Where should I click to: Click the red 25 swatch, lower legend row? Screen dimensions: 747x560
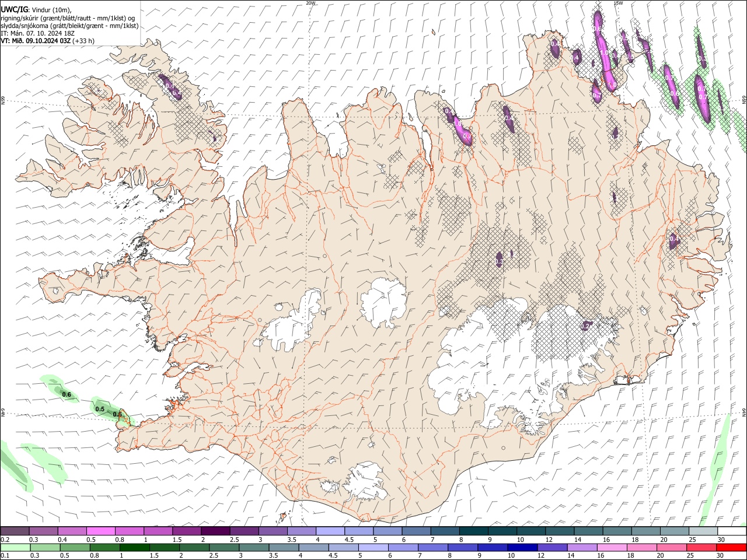point(701,547)
